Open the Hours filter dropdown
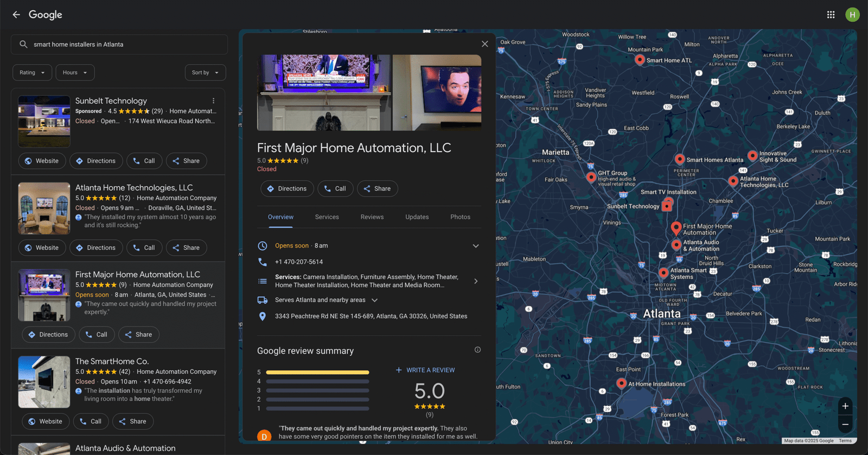This screenshot has width=868, height=455. (x=75, y=73)
